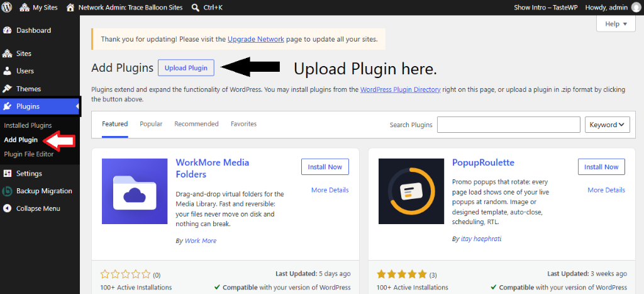644x294 pixels.
Task: Click Show Intro – TasteWP in admin bar
Action: (x=546, y=8)
